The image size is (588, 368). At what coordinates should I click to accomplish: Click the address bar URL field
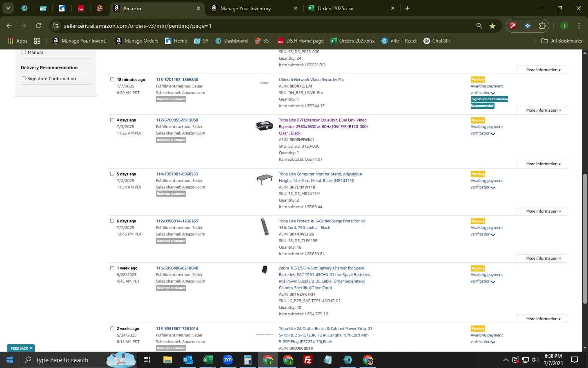[261, 26]
